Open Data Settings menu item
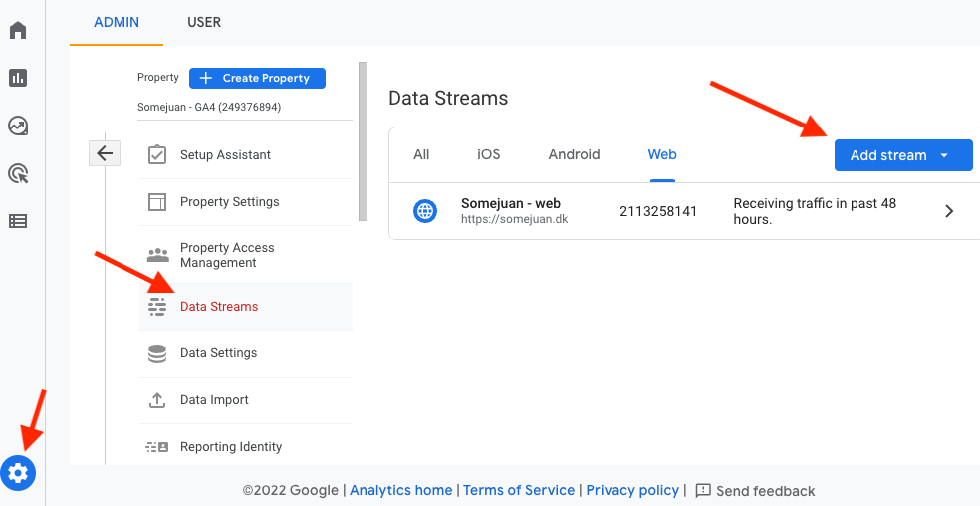 coord(246,353)
